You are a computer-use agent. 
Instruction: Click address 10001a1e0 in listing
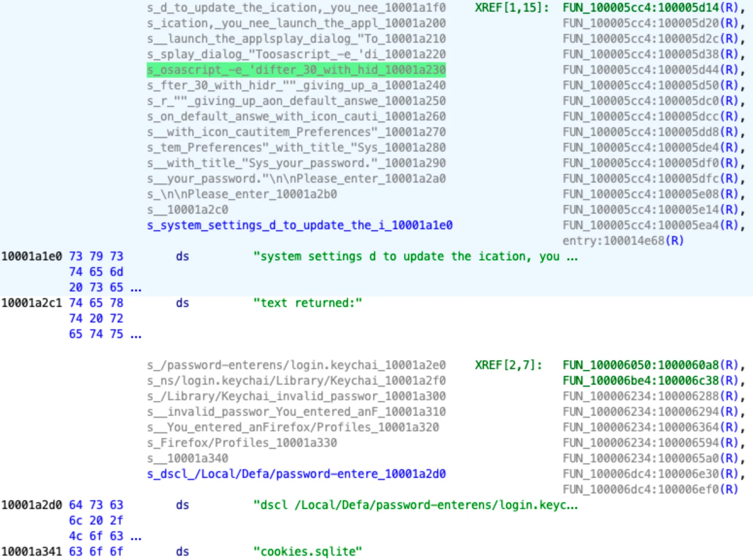pyautogui.click(x=32, y=256)
